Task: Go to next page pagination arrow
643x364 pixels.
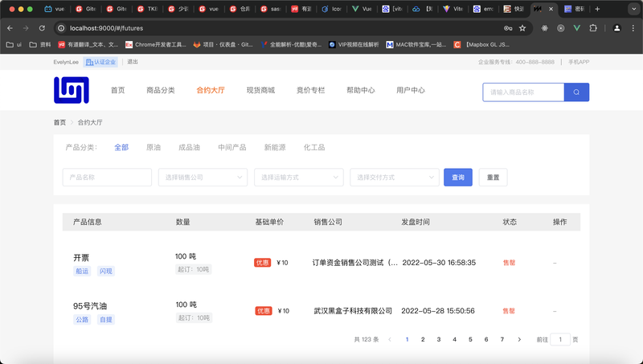Action: (519, 340)
